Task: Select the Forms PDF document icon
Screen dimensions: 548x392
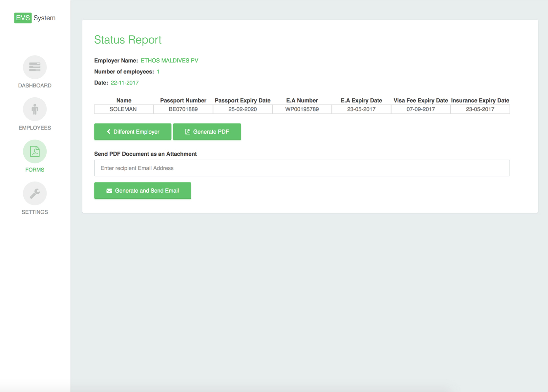Action: (35, 151)
